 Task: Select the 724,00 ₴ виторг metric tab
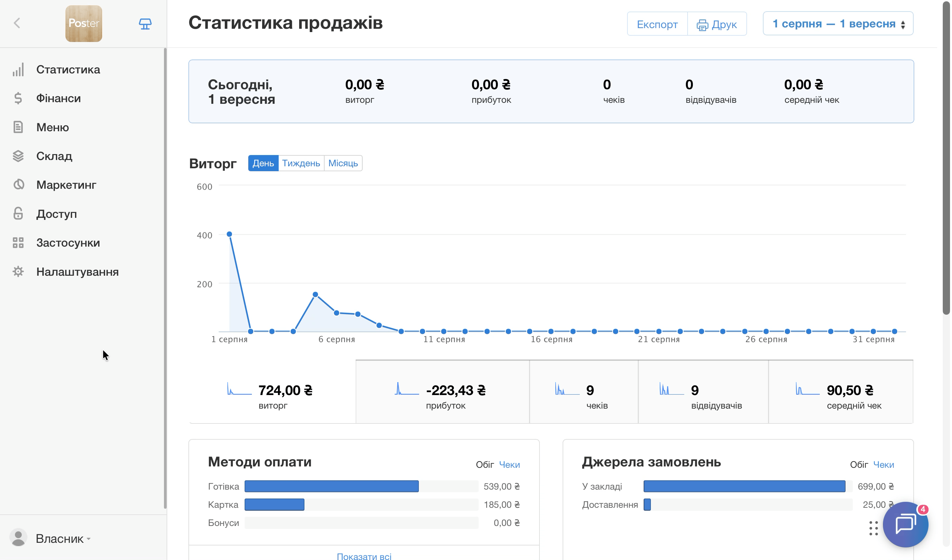272,392
